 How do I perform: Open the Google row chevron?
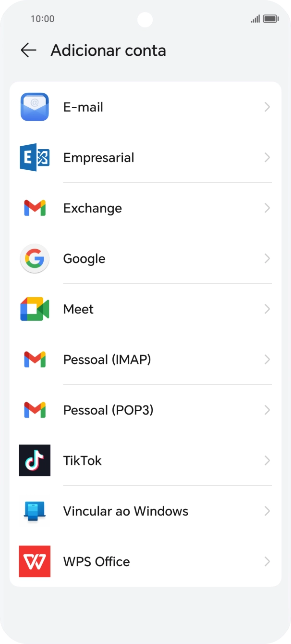tap(267, 258)
